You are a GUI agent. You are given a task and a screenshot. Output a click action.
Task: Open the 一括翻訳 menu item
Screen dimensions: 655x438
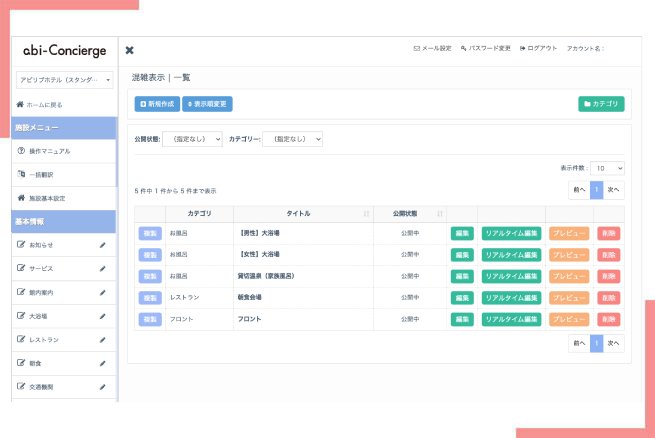[x=63, y=175]
